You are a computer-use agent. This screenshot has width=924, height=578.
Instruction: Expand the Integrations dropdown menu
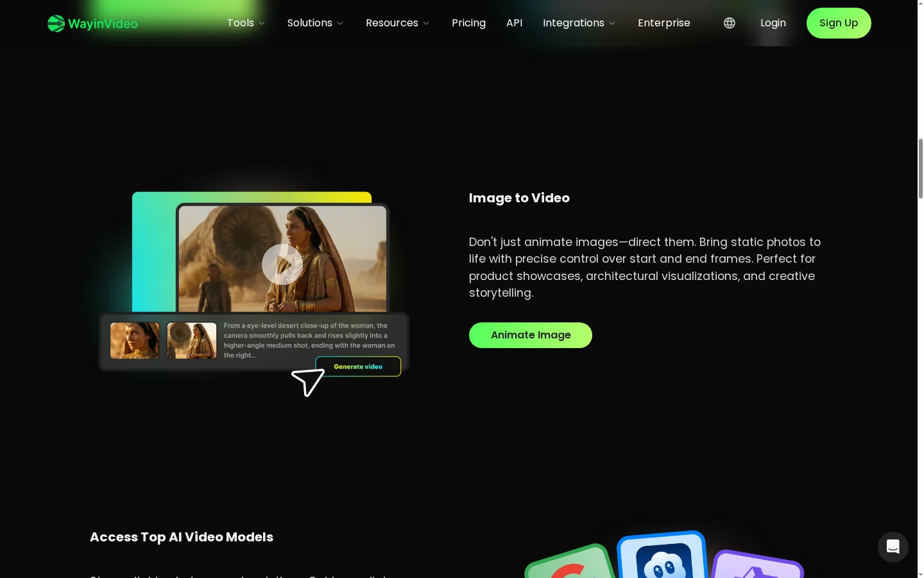579,23
